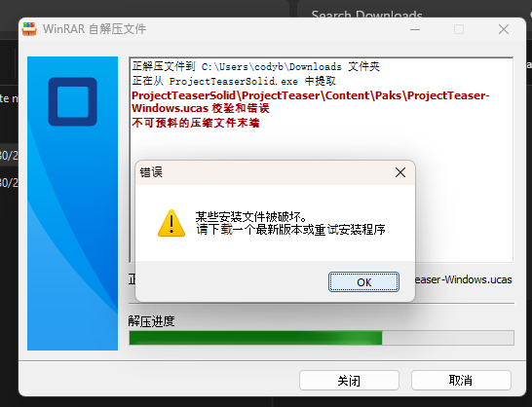Close the WinRAR 自解压文件 window
Screen dimensions: 532x407
[504, 29]
